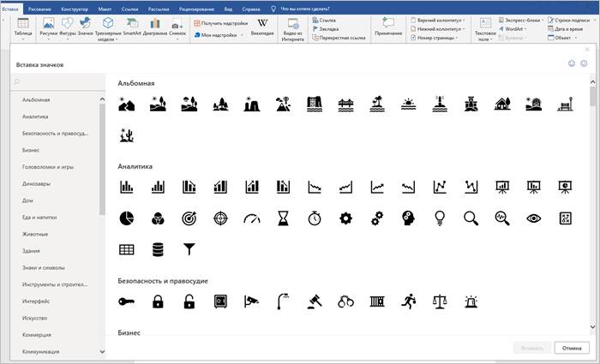Click the icon gallery vertical scrollbar
The height and width of the screenshot is (364, 600).
(x=593, y=171)
